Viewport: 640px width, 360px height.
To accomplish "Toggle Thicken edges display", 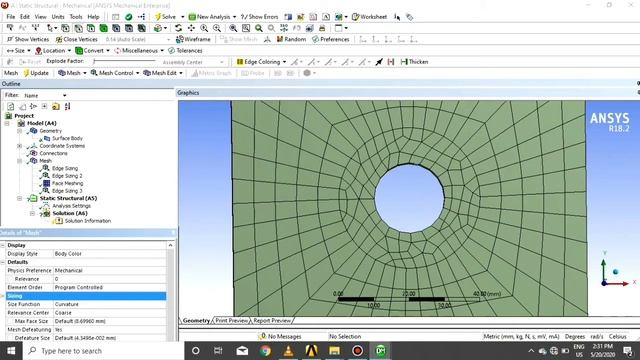I will coord(414,62).
